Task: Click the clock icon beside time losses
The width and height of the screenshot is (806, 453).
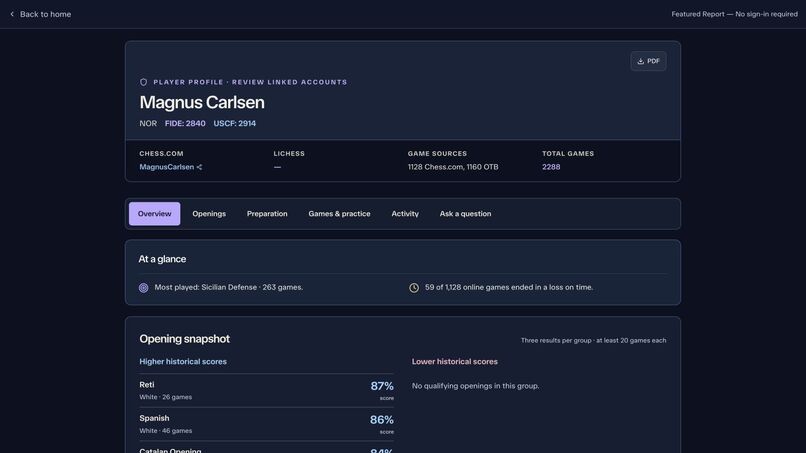Action: tap(414, 288)
